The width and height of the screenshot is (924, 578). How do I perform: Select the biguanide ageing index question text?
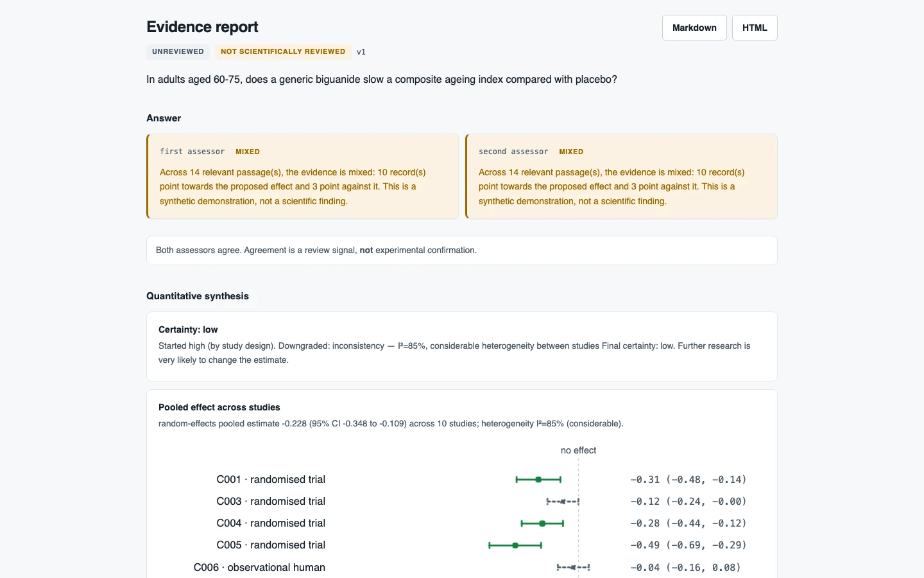(x=382, y=80)
